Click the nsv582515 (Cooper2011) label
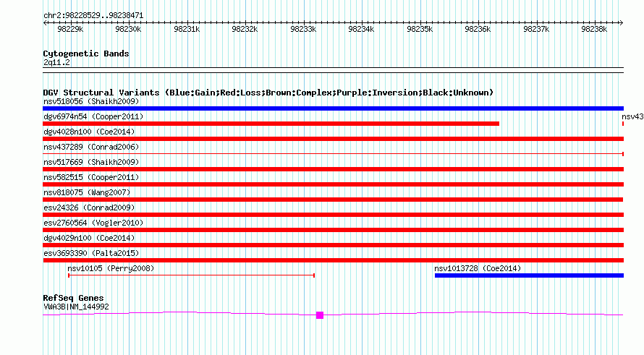The height and width of the screenshot is (355, 644). (91, 177)
